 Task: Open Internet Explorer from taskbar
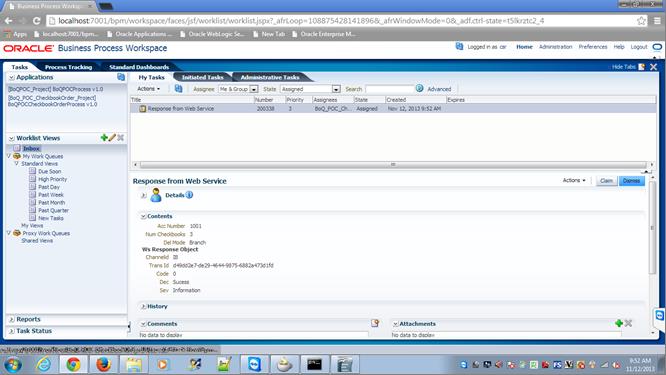click(x=43, y=364)
